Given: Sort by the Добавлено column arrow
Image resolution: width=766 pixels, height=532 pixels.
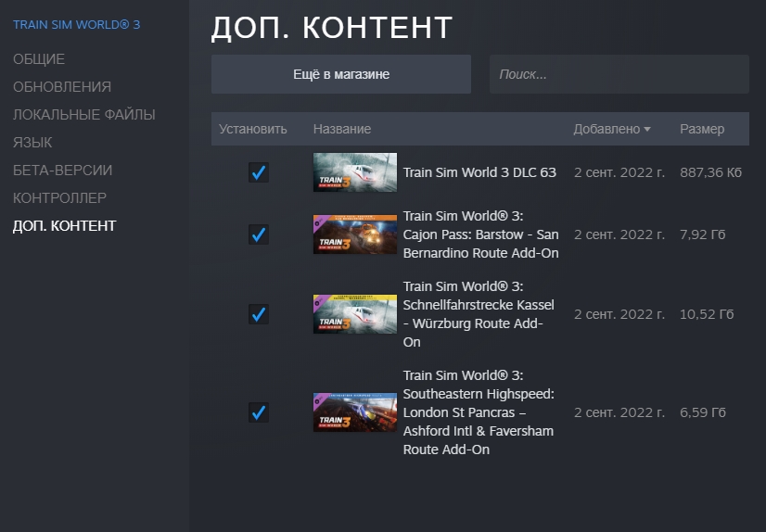Looking at the screenshot, I should [x=647, y=130].
